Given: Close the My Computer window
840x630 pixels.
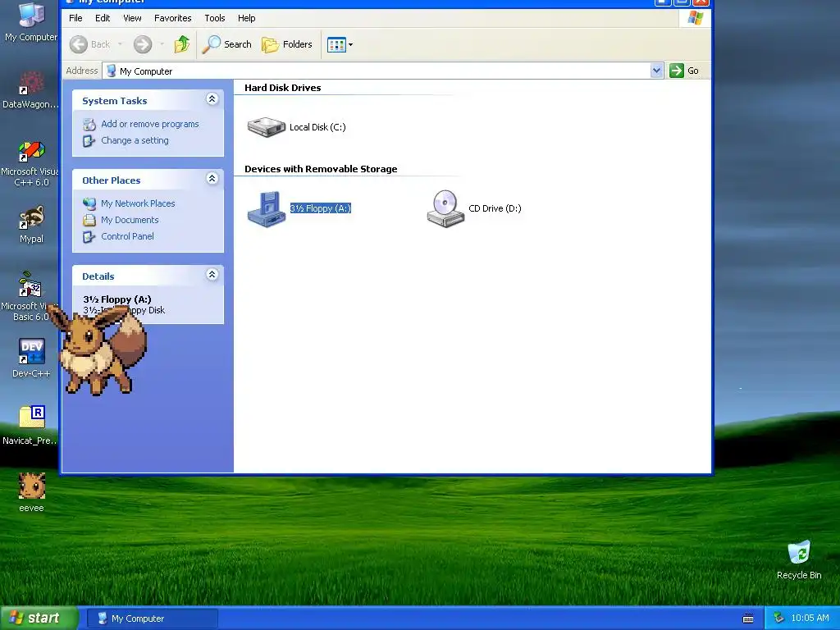Looking at the screenshot, I should (701, 2).
